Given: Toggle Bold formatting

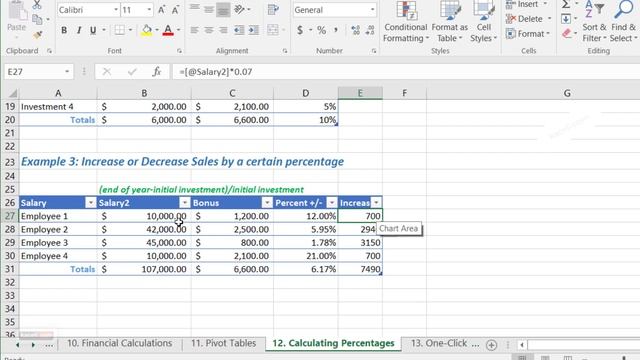Looking at the screenshot, I should (x=64, y=30).
